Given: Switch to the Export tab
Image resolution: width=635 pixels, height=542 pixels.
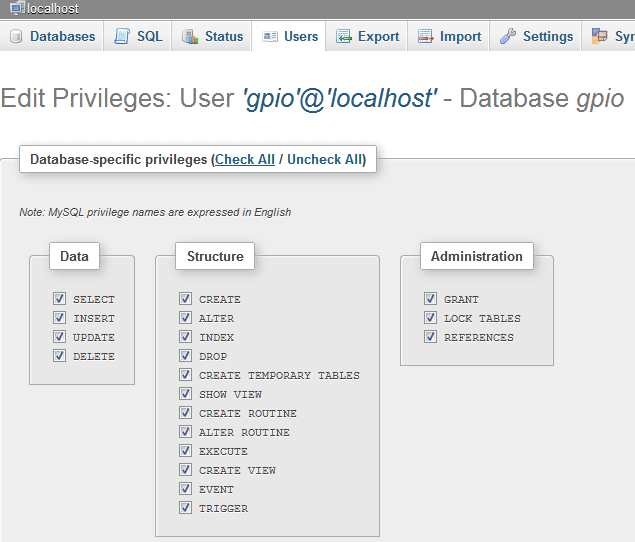Looking at the screenshot, I should [x=378, y=37].
